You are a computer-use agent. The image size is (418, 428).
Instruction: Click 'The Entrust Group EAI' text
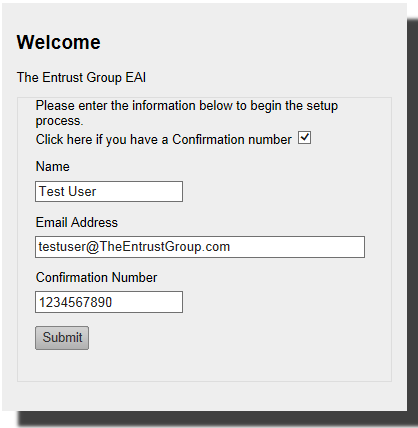(x=81, y=77)
